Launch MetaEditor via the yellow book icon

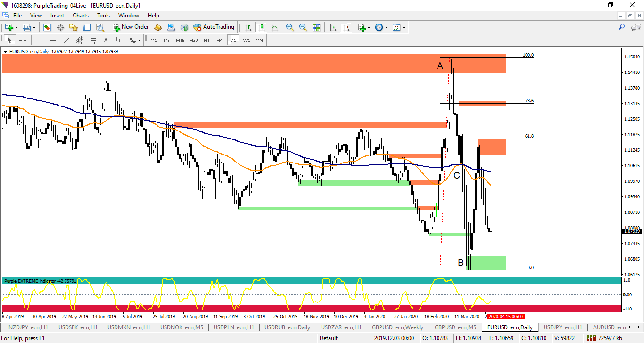pyautogui.click(x=158, y=27)
